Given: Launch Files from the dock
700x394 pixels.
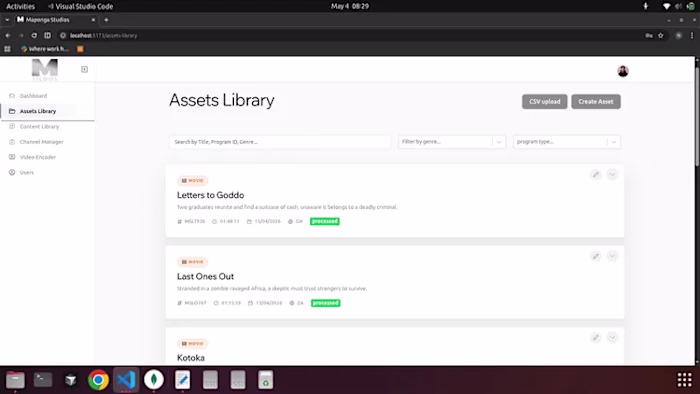Looking at the screenshot, I should 15,380.
